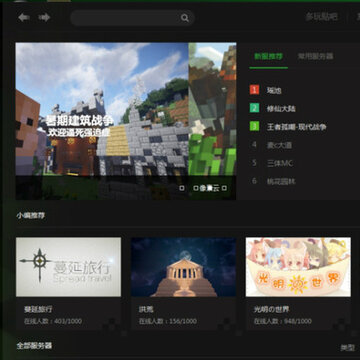Viewport: 360px width, 360px height.
Task: Click the teal number 2 rank badge
Action: click(254, 108)
